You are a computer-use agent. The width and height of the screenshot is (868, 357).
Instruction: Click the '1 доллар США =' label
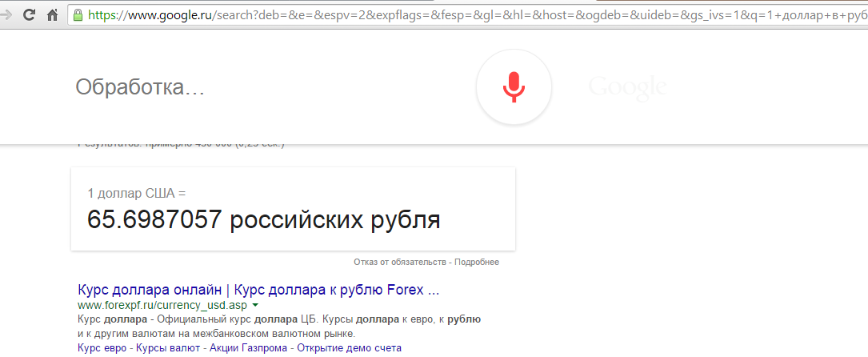click(137, 193)
